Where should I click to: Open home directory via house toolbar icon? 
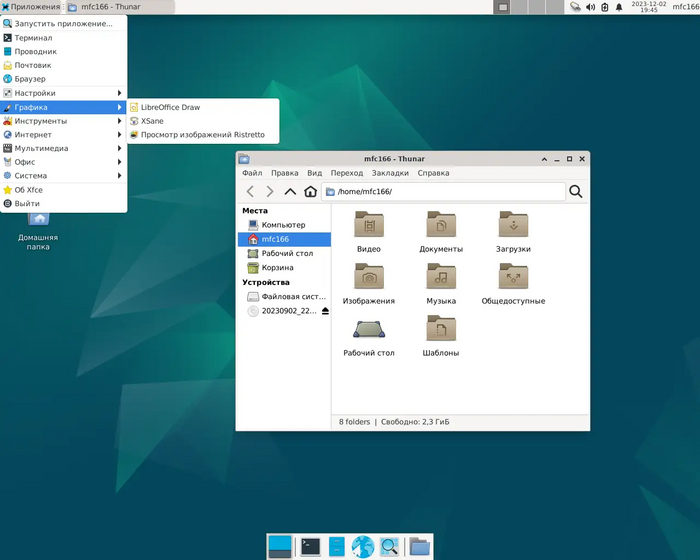[310, 192]
